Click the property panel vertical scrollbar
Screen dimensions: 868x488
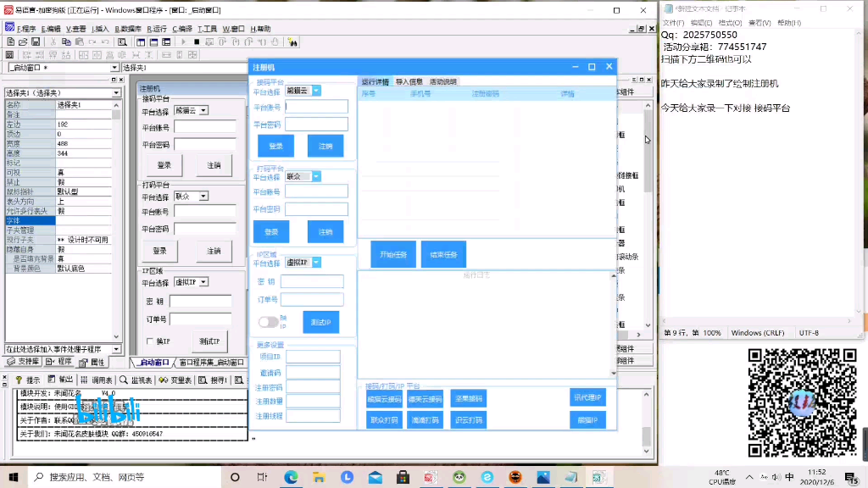pos(116,221)
